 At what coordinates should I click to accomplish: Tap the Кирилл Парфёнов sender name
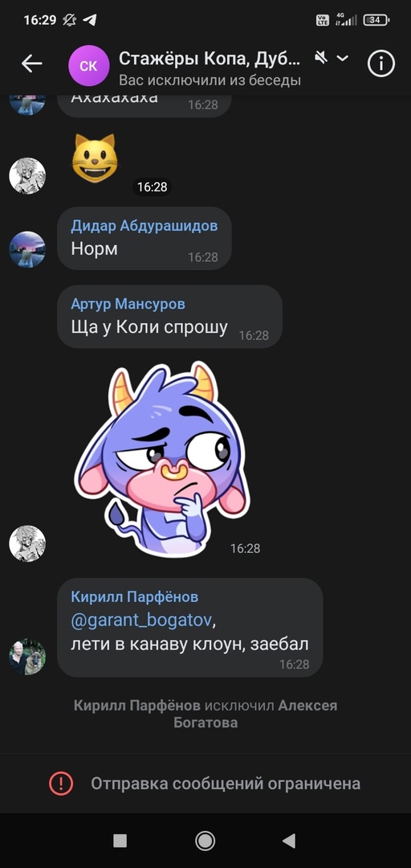[134, 596]
